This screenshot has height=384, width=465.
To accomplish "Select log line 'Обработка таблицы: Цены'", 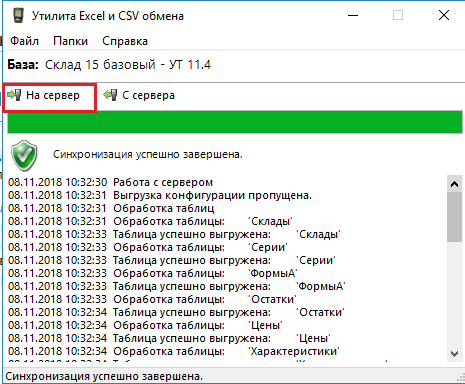I will (x=145, y=325).
